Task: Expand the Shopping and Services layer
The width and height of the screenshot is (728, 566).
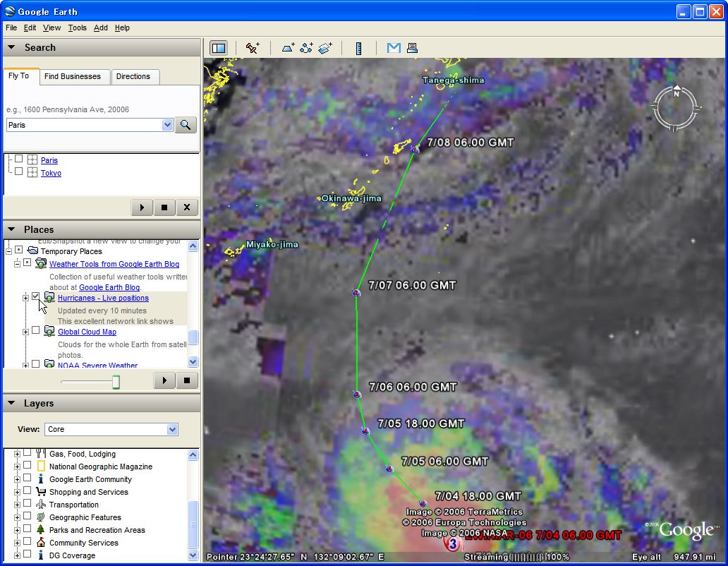Action: click(x=17, y=492)
